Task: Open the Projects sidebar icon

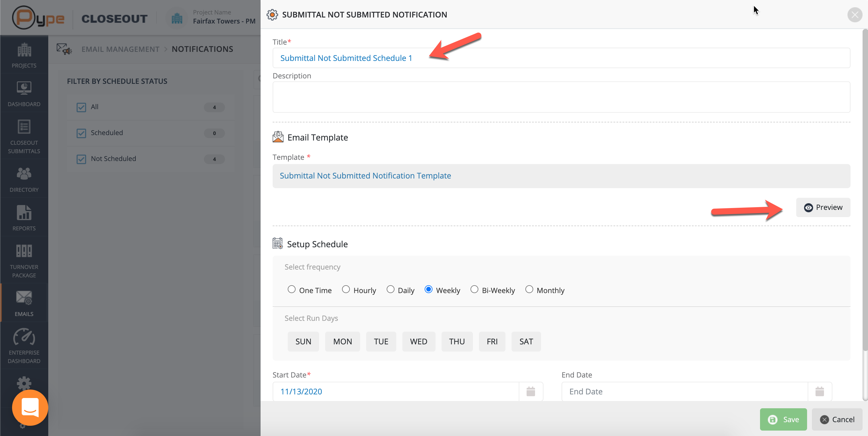Action: tap(24, 55)
